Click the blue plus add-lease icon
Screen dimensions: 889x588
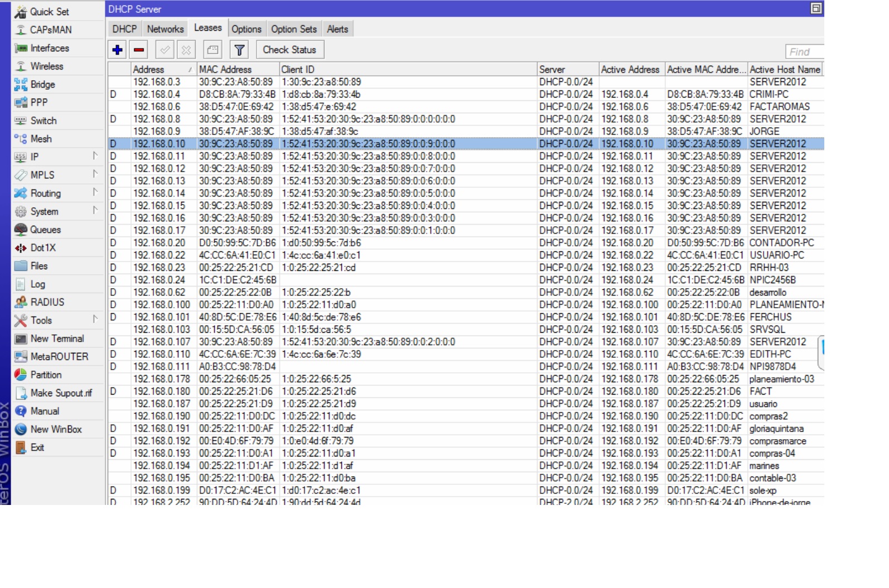pos(117,50)
